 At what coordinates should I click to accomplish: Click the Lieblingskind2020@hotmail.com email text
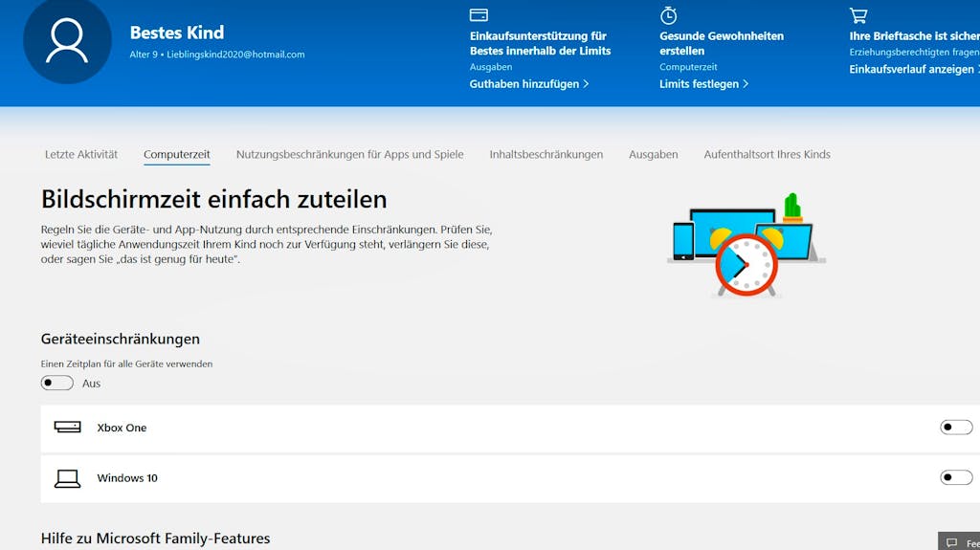235,55
